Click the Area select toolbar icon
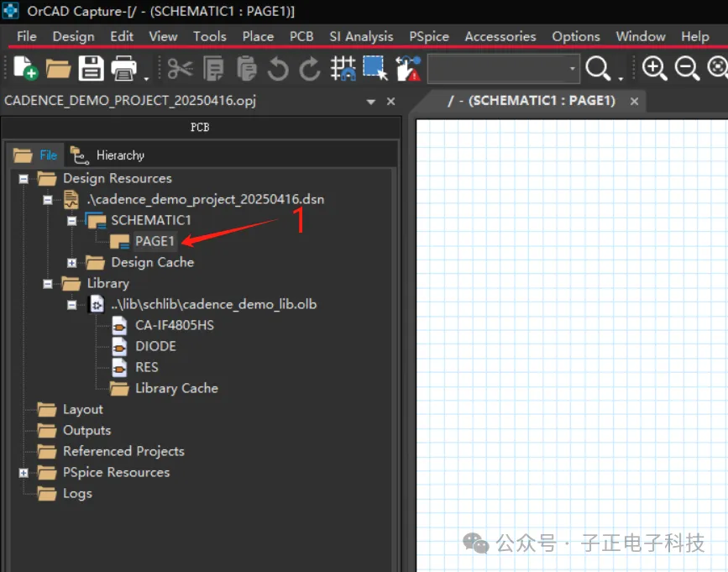The width and height of the screenshot is (728, 572). pyautogui.click(x=375, y=68)
